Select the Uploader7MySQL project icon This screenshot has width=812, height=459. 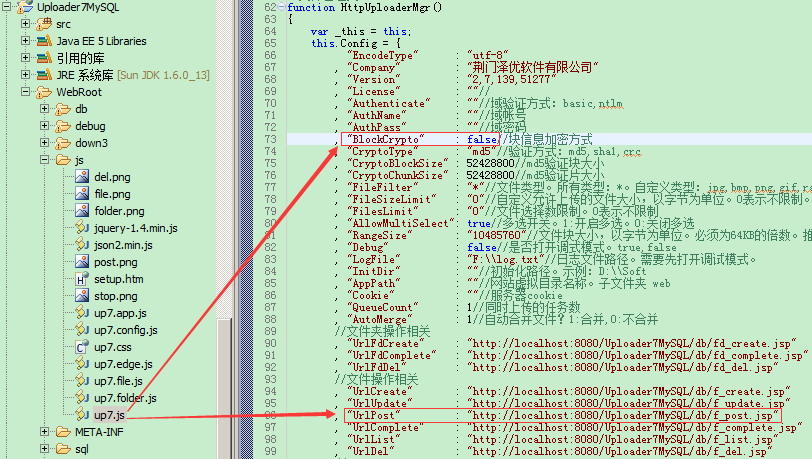coord(25,7)
